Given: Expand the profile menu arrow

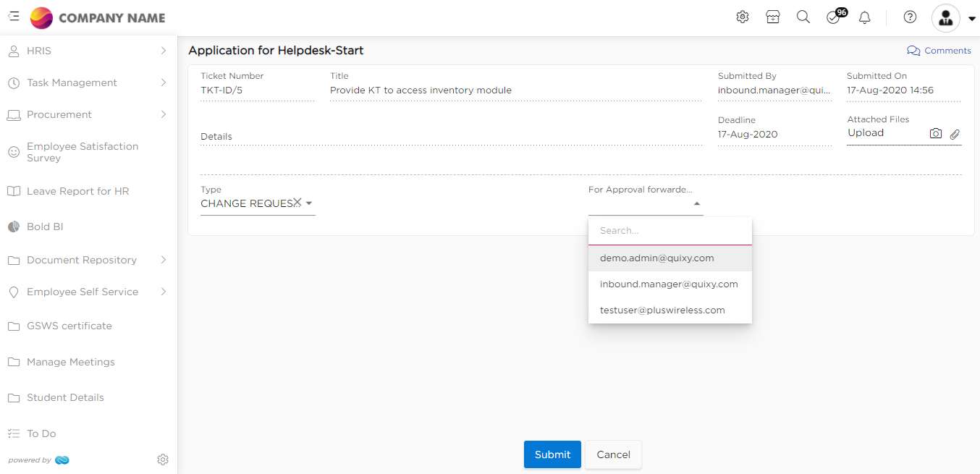Looking at the screenshot, I should (971, 19).
